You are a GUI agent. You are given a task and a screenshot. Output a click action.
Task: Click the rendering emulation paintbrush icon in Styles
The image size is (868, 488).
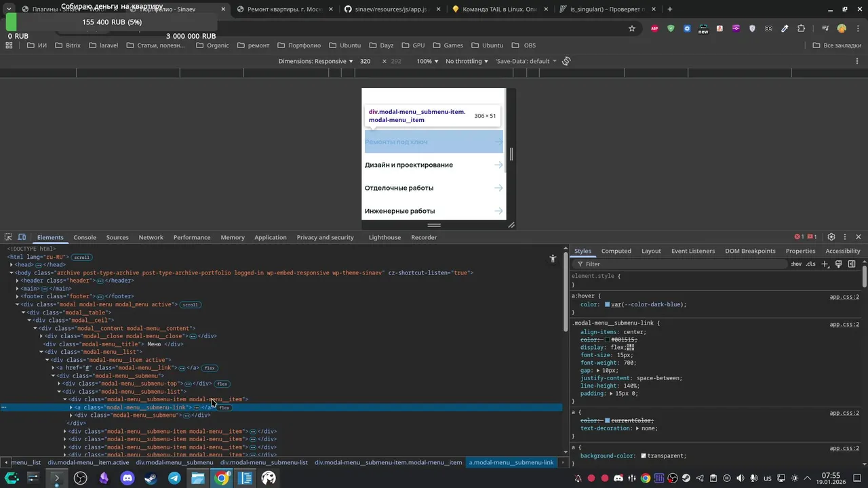[x=839, y=264]
